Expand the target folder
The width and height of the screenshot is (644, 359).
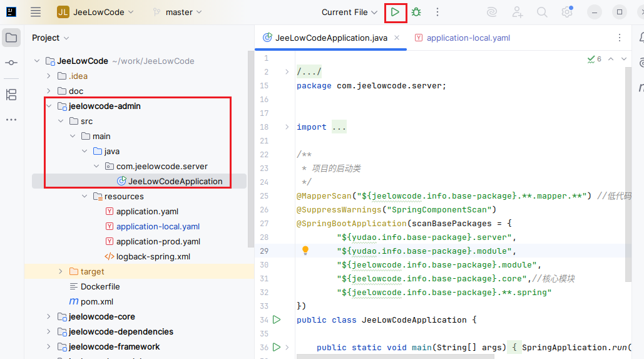click(61, 271)
